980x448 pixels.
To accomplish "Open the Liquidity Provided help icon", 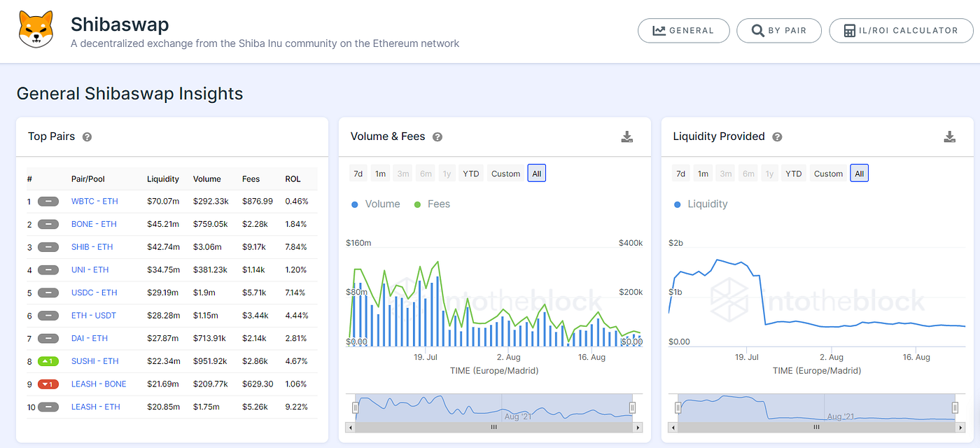I will pyautogui.click(x=777, y=137).
